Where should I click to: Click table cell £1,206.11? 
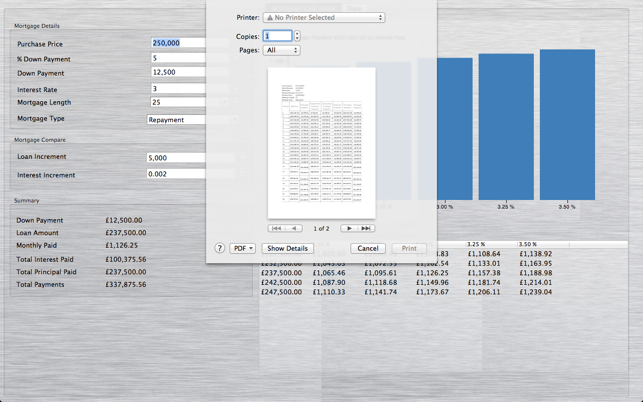484,292
